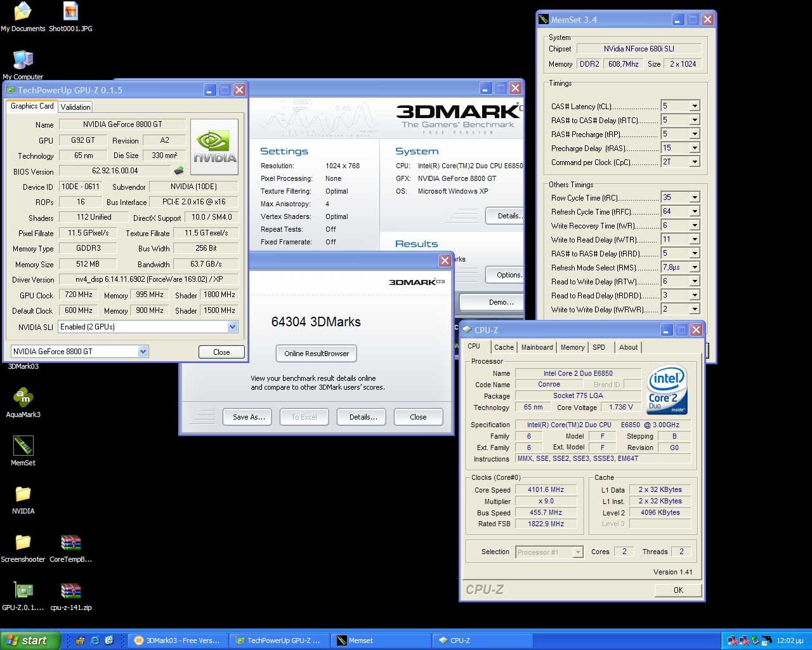Launch Internet Explorer from quick launch
Image resolution: width=812 pixels, height=650 pixels.
95,640
